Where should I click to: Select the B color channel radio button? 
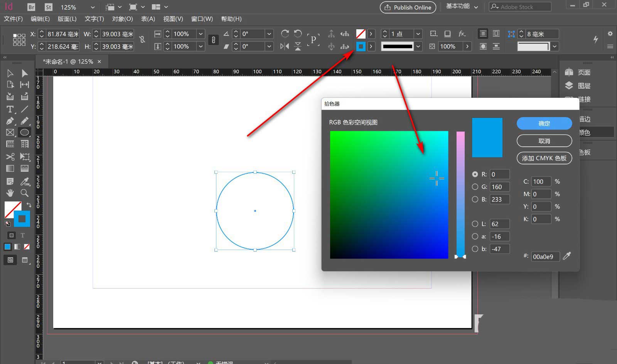pyautogui.click(x=475, y=199)
